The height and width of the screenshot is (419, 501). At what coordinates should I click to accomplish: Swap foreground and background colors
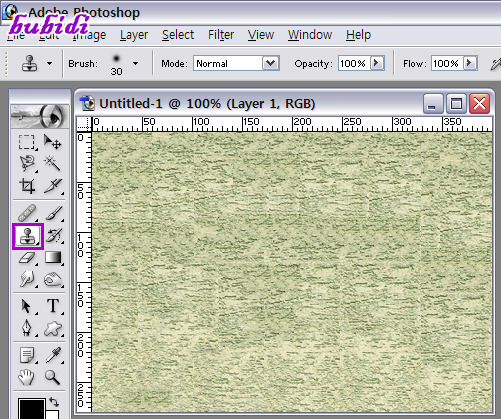54,401
